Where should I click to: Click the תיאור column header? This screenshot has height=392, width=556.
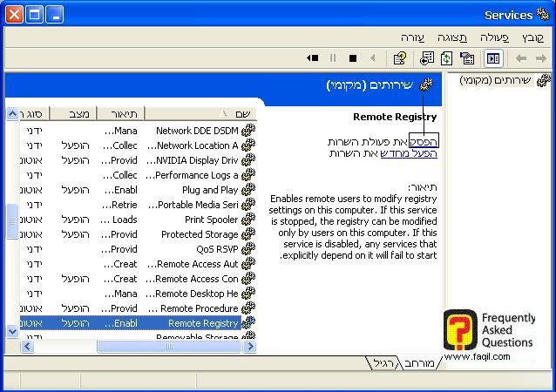[121, 113]
